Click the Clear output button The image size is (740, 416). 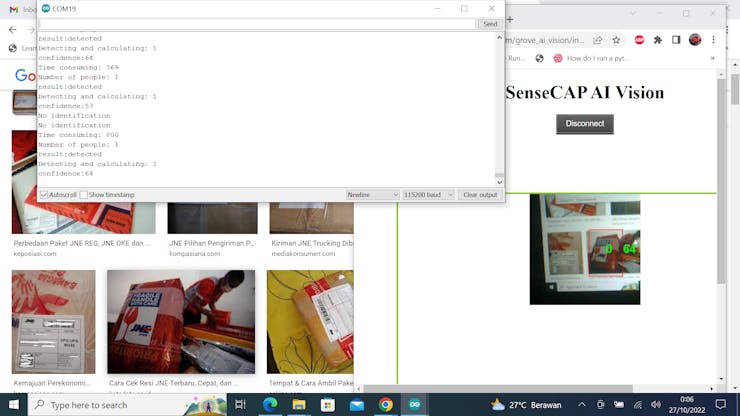coord(480,195)
